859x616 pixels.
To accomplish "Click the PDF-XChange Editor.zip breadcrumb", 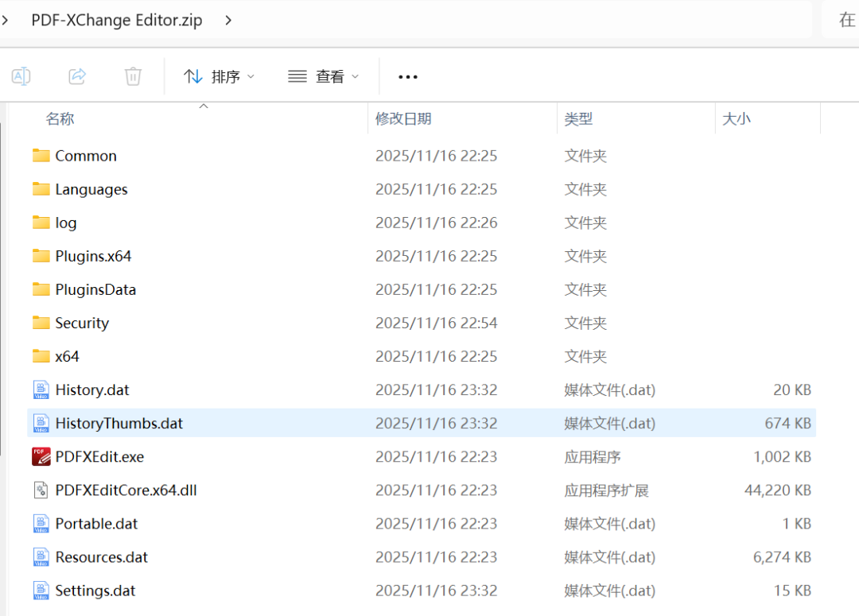I will click(117, 20).
